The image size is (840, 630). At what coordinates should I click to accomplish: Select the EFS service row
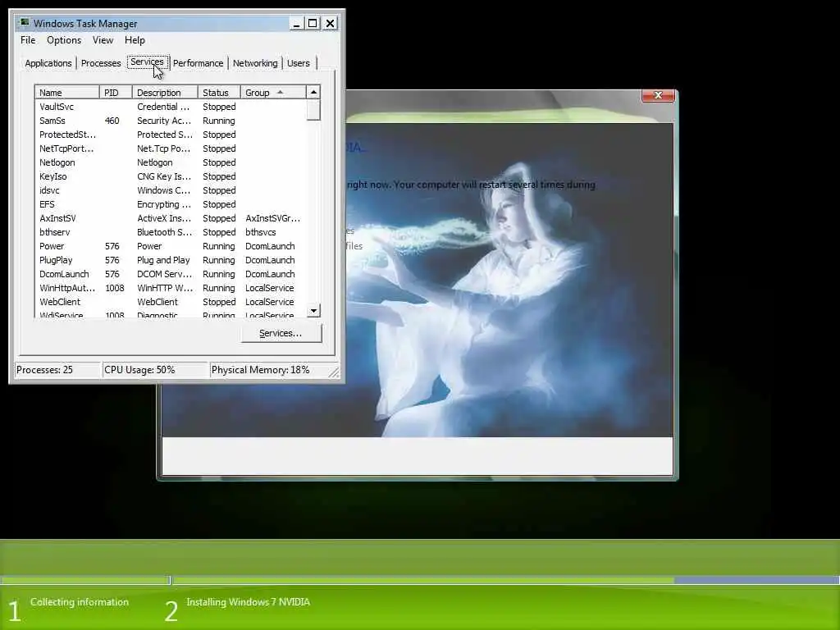pyautogui.click(x=171, y=204)
